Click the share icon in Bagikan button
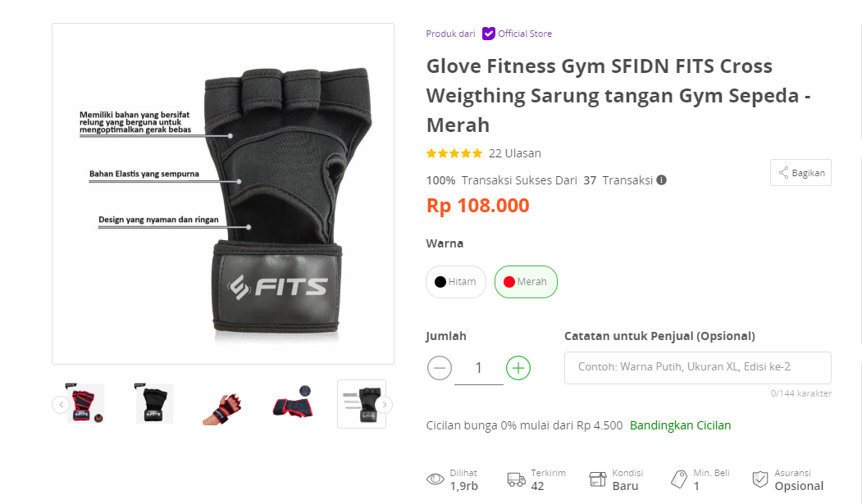862x504 pixels. [783, 172]
